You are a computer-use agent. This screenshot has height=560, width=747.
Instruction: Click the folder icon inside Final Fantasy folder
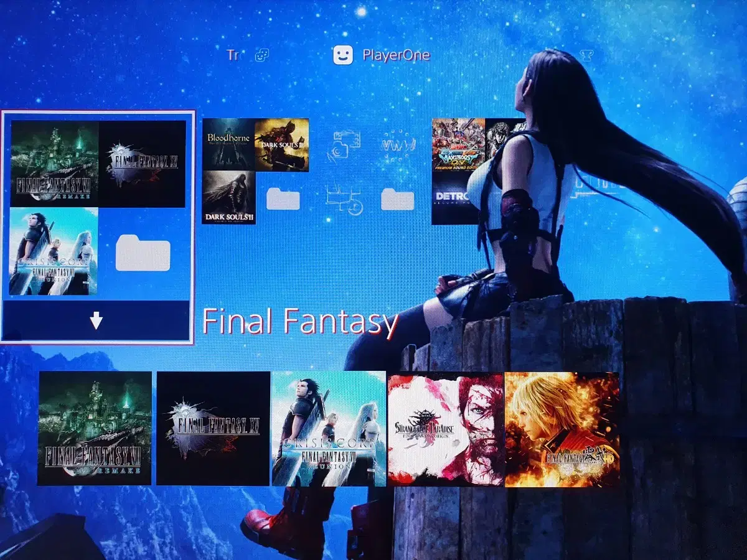click(143, 253)
